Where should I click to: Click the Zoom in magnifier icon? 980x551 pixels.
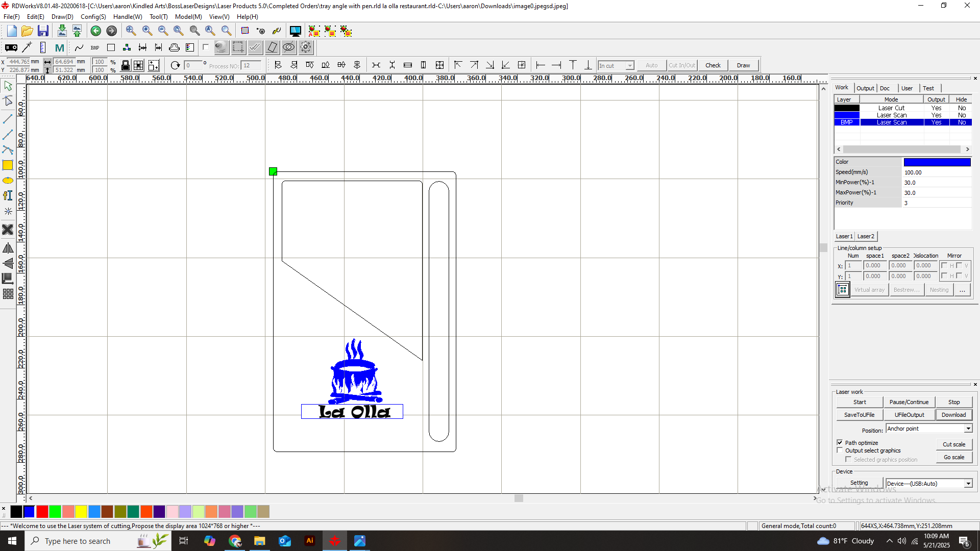point(147,31)
